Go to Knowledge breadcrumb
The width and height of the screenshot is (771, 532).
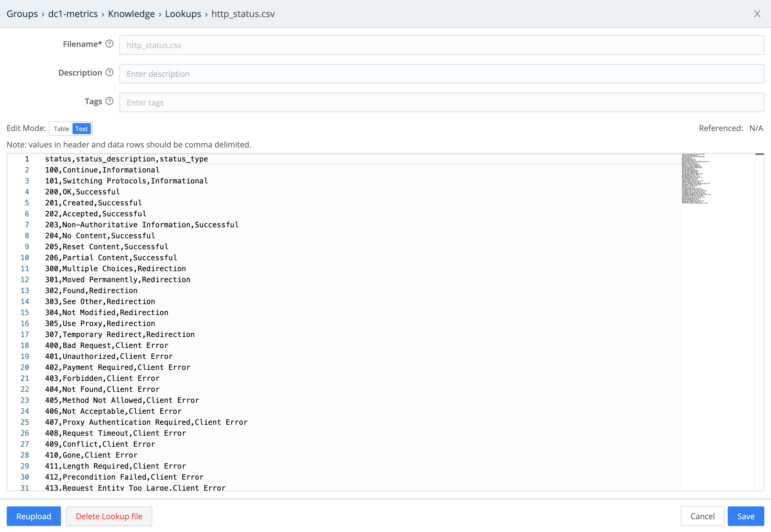pos(131,14)
